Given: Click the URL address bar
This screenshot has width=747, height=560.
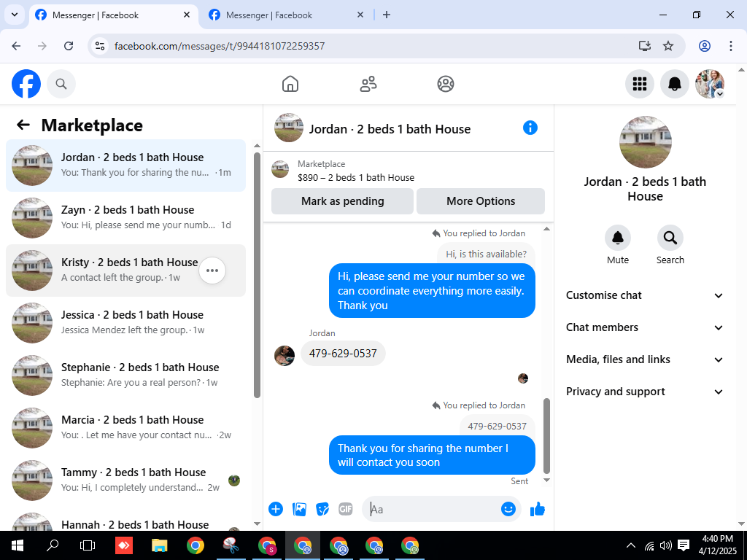Looking at the screenshot, I should click(371, 46).
